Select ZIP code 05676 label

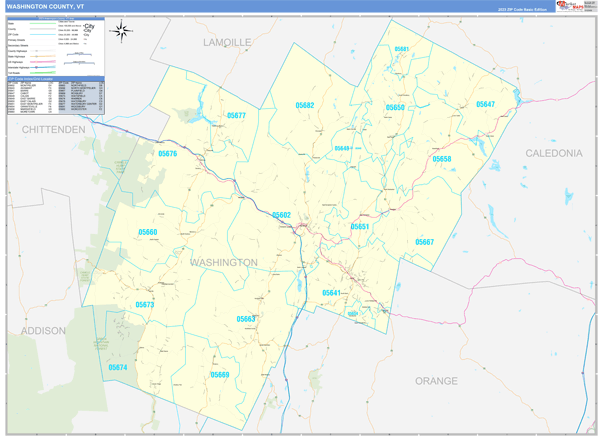(x=167, y=154)
